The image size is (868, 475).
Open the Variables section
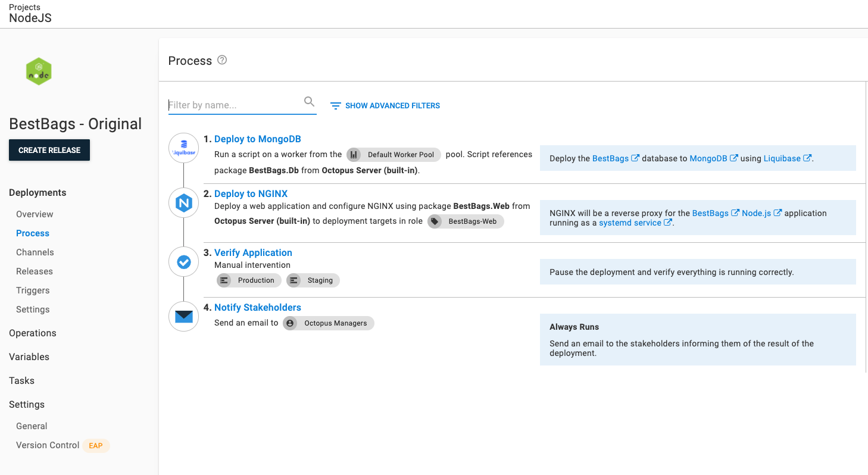[29, 357]
